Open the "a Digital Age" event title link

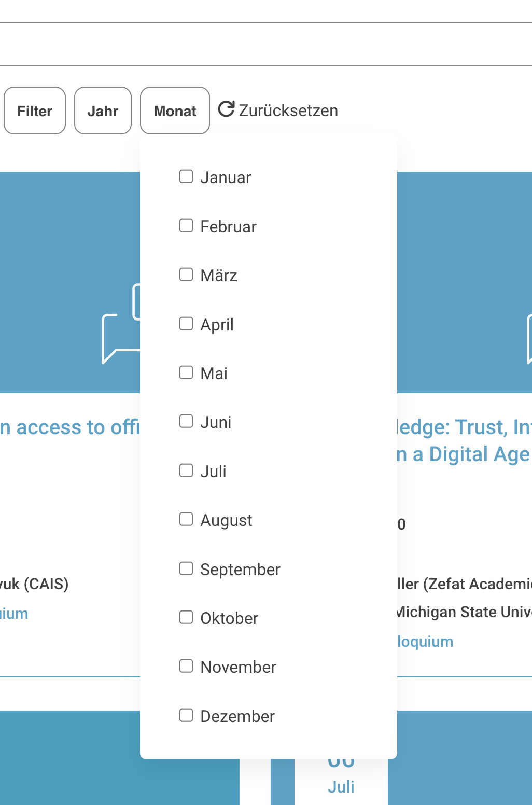464,454
